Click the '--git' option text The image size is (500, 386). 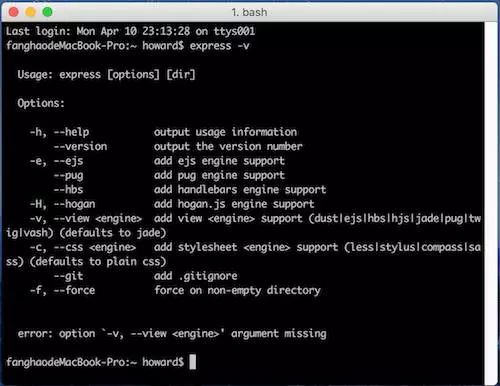pyautogui.click(x=68, y=276)
